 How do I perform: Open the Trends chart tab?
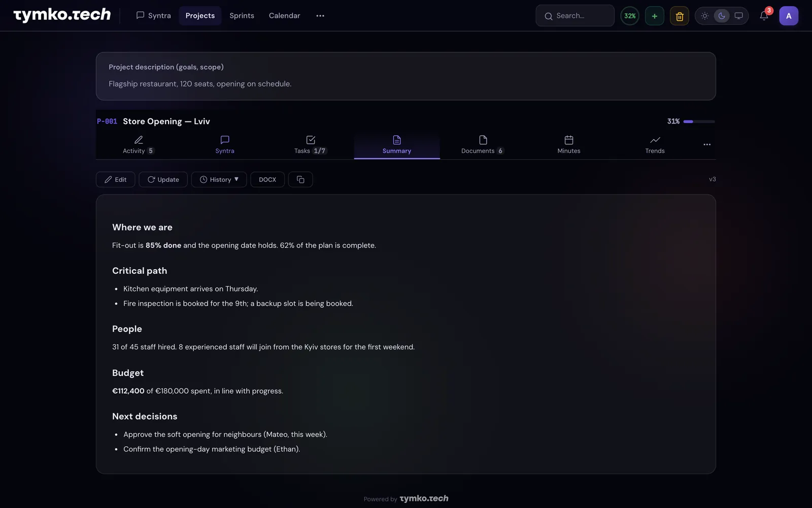point(655,145)
